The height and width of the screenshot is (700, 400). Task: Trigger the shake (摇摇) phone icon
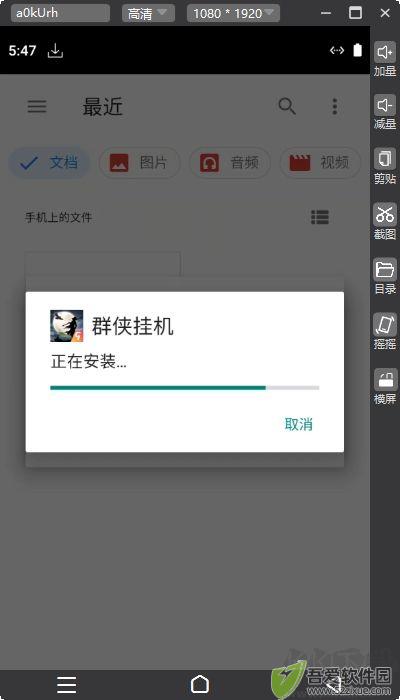tap(384, 324)
